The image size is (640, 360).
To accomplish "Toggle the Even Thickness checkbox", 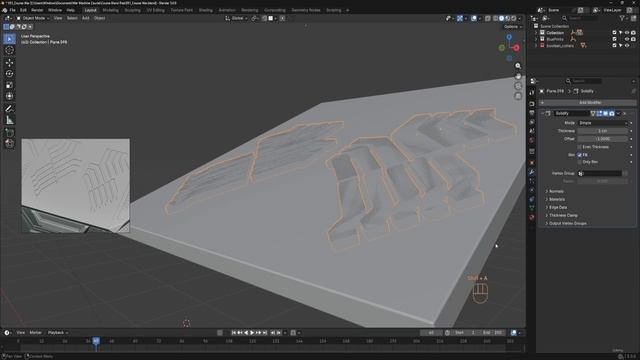I will [x=580, y=147].
